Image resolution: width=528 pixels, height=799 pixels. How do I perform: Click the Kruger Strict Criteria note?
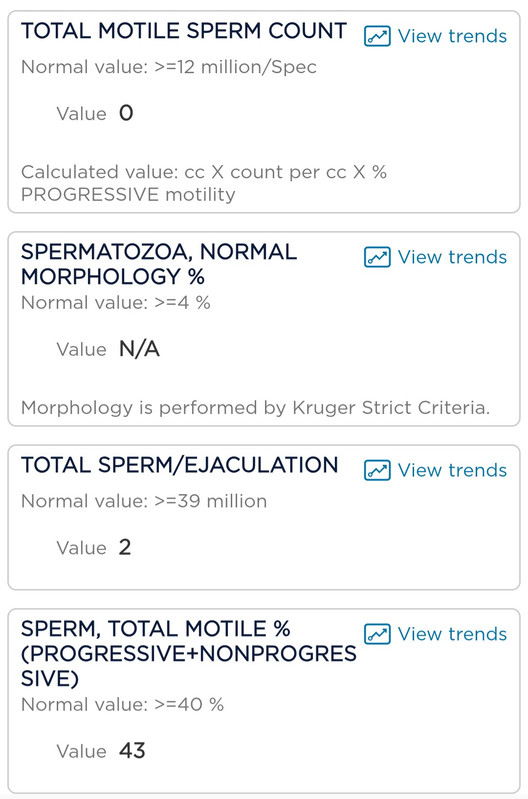(255, 408)
